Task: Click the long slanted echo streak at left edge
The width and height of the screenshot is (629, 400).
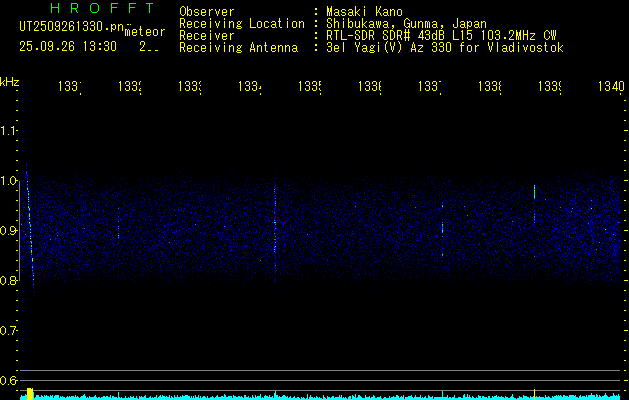Action: pos(30,225)
